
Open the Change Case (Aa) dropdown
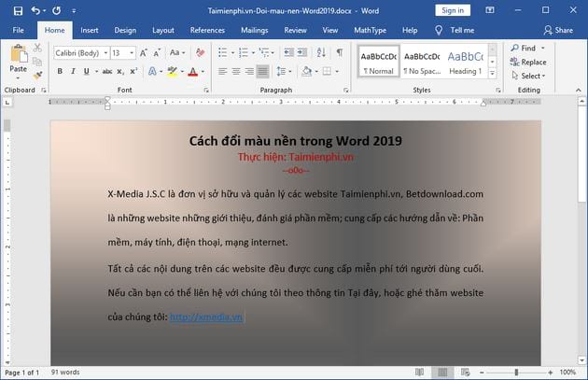point(177,52)
